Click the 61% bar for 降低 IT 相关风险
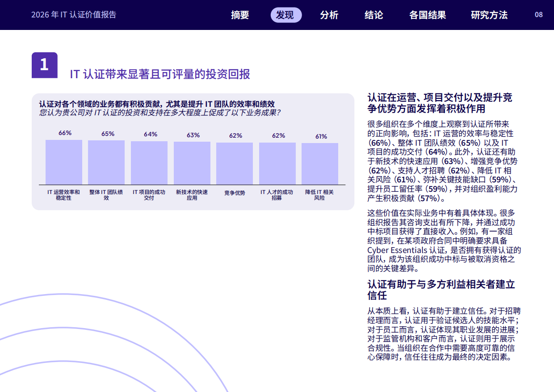 tap(320, 164)
